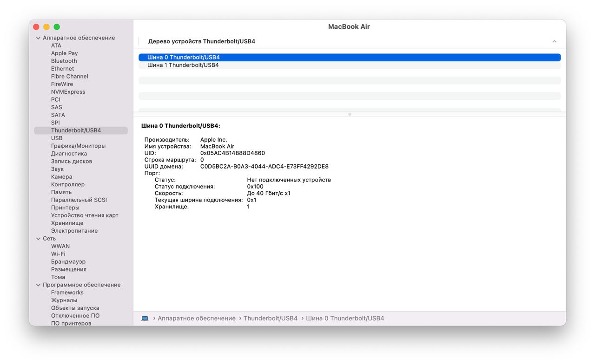This screenshot has width=595, height=364.
Task: Open Объекты запуска section
Action: tap(75, 308)
